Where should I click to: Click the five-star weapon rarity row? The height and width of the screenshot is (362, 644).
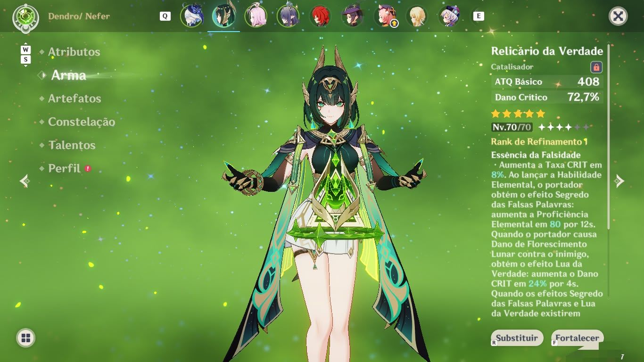[518, 114]
